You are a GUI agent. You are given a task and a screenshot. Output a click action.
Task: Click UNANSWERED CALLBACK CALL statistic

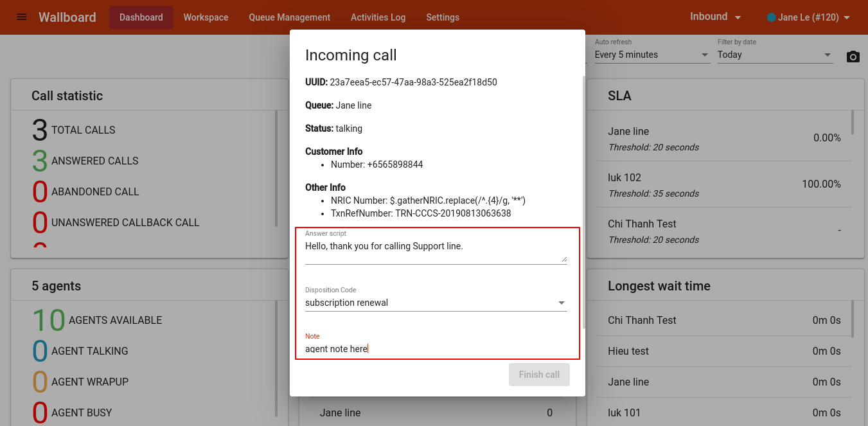pyautogui.click(x=116, y=222)
